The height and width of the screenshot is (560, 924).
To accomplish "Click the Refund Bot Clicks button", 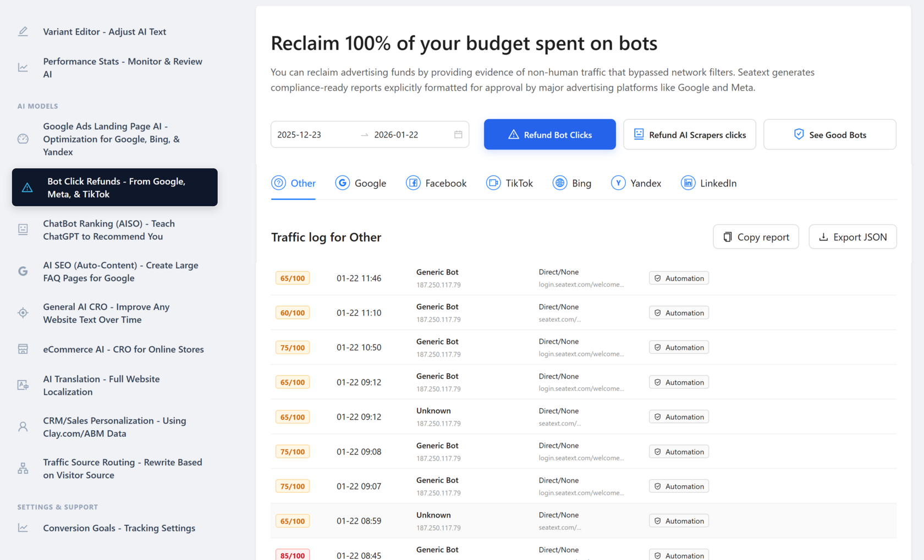I will [550, 134].
